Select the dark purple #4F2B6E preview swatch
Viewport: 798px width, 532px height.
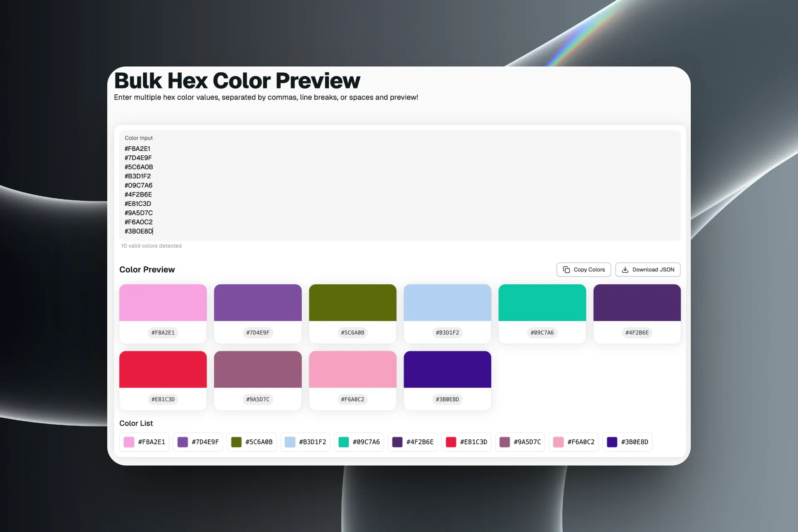pyautogui.click(x=637, y=303)
